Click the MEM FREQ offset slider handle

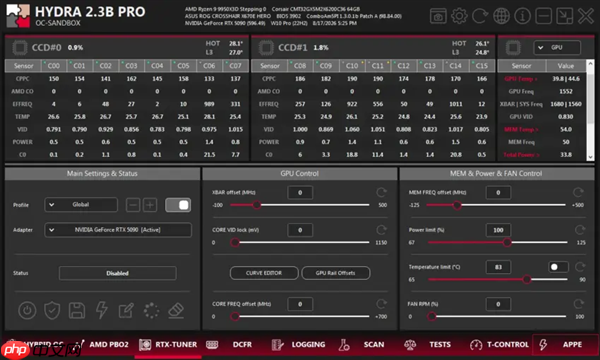pos(457,205)
